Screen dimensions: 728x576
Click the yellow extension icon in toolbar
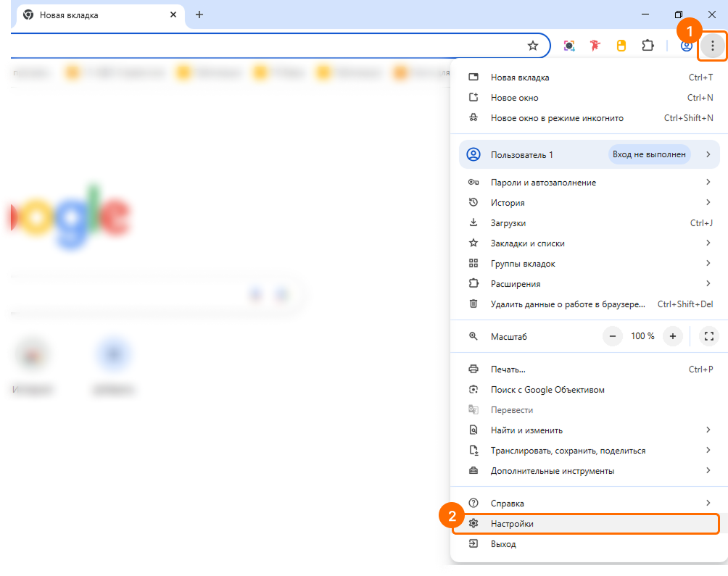tap(621, 46)
